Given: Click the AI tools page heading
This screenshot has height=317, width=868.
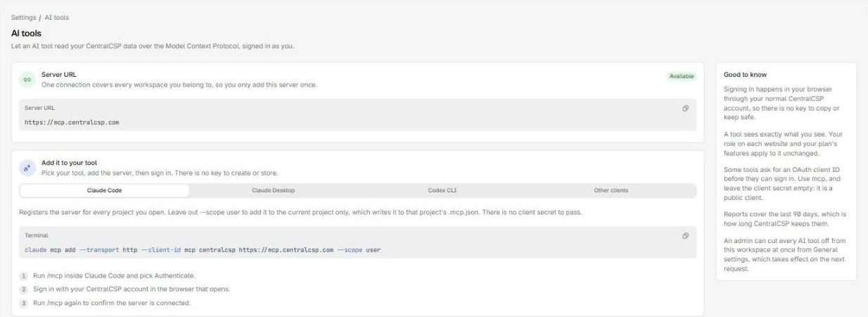Looking at the screenshot, I should coord(26,33).
